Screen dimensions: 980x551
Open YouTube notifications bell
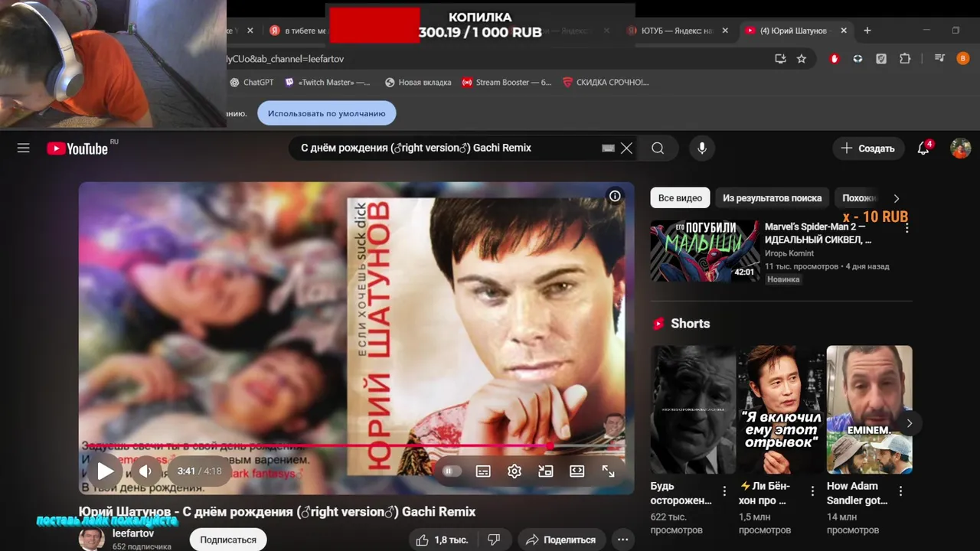[923, 148]
